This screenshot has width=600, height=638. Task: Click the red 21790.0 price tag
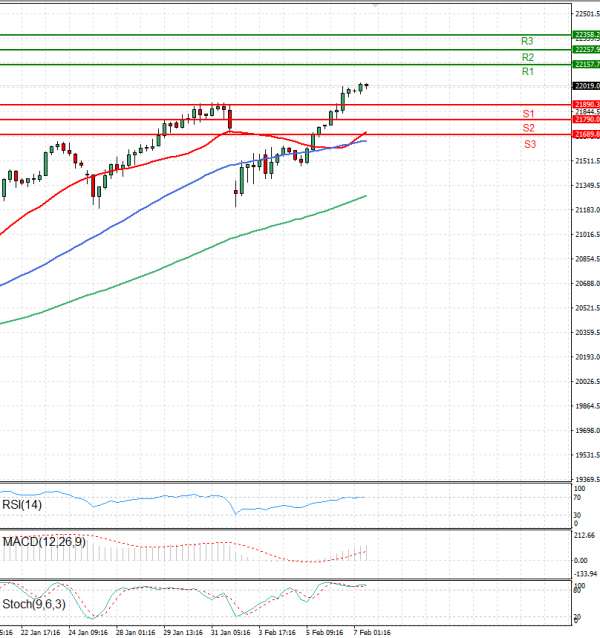585,119
